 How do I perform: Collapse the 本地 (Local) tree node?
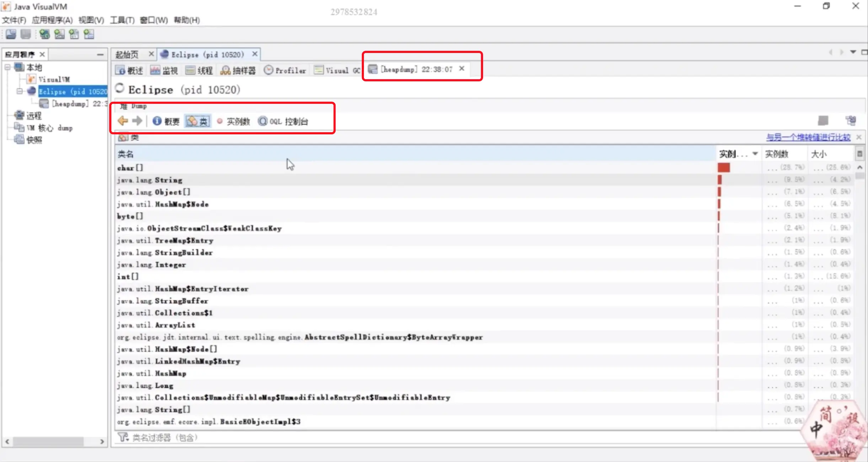[7, 67]
